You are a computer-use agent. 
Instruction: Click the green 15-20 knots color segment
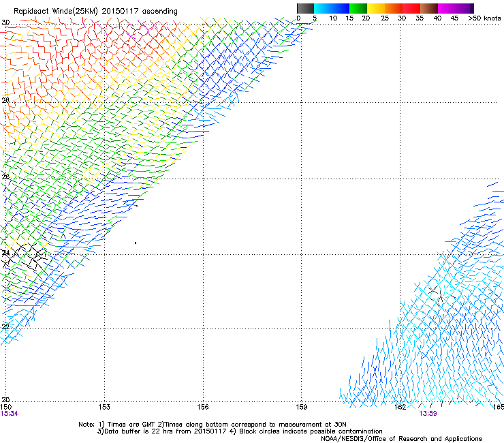tap(358, 8)
